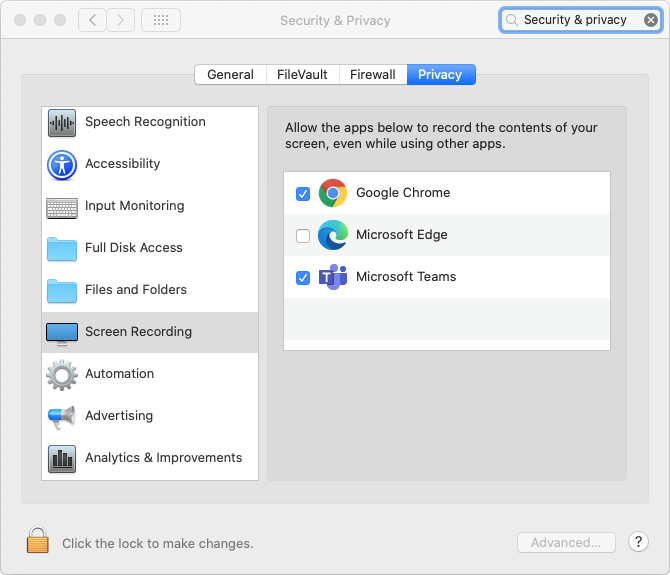
Task: Click the Analytics & Improvements chart icon
Action: (x=62, y=459)
